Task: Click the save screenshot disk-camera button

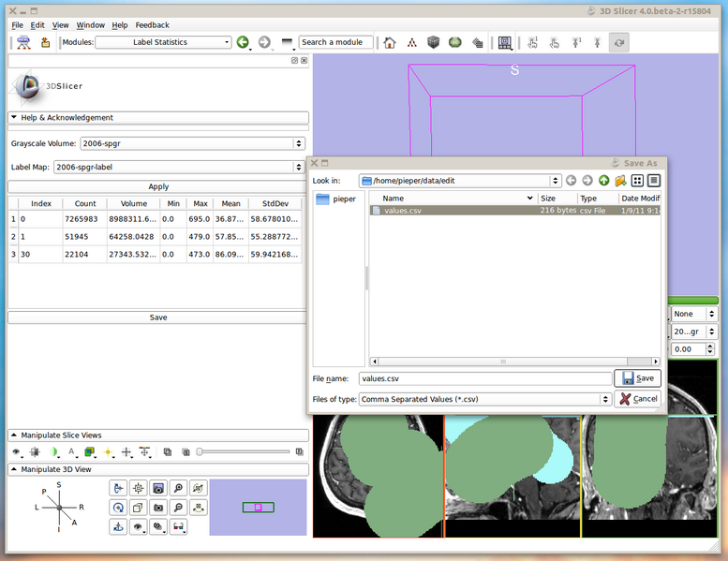Action: click(158, 488)
